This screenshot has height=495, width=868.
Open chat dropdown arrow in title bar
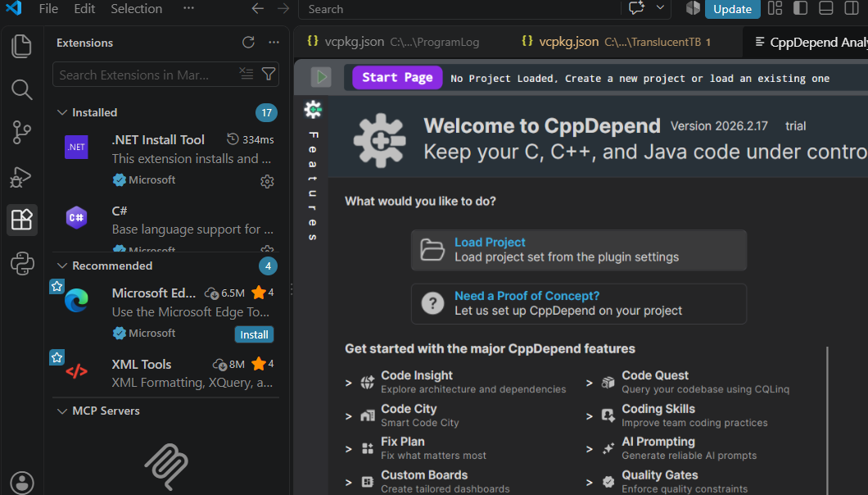pyautogui.click(x=660, y=8)
